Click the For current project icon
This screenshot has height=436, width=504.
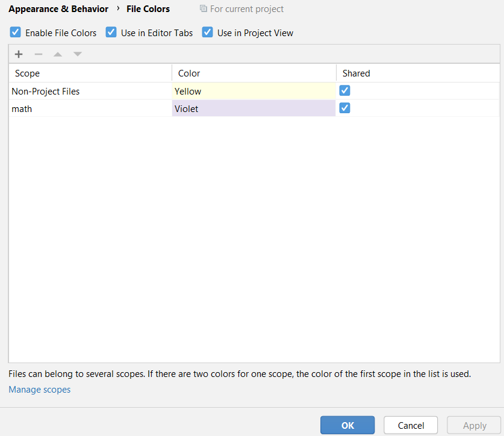pyautogui.click(x=203, y=8)
